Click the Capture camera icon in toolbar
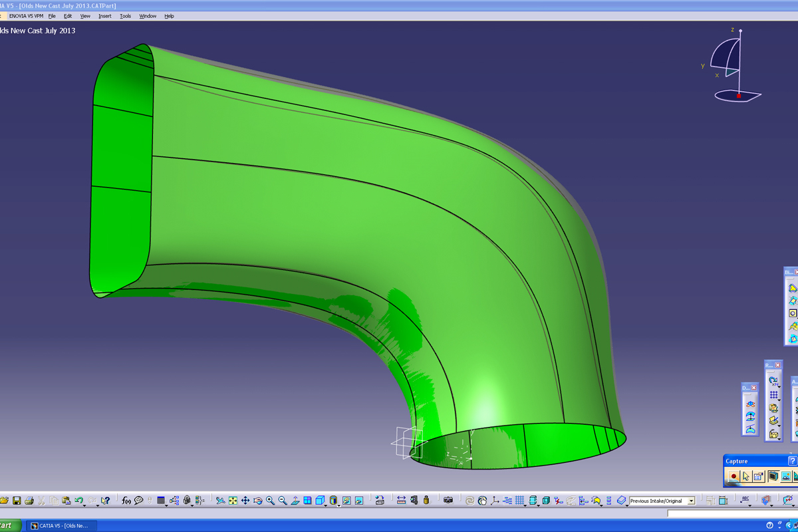The width and height of the screenshot is (798, 532). click(448, 500)
